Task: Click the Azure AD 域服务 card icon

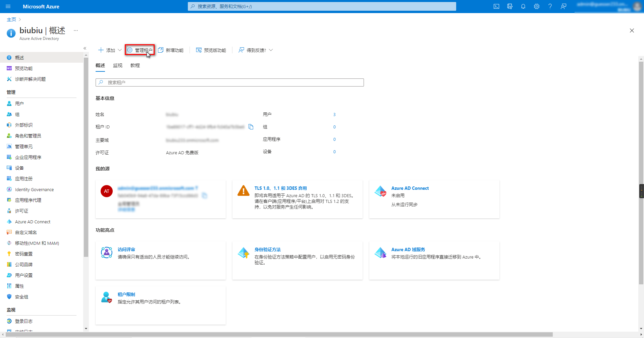Action: click(x=381, y=252)
